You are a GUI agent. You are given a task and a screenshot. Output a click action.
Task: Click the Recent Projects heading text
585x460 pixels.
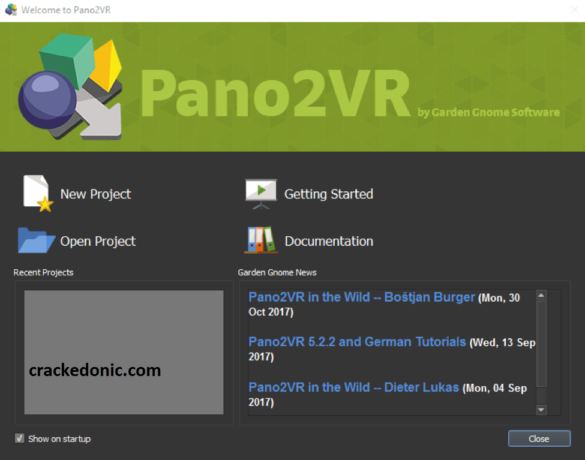43,273
